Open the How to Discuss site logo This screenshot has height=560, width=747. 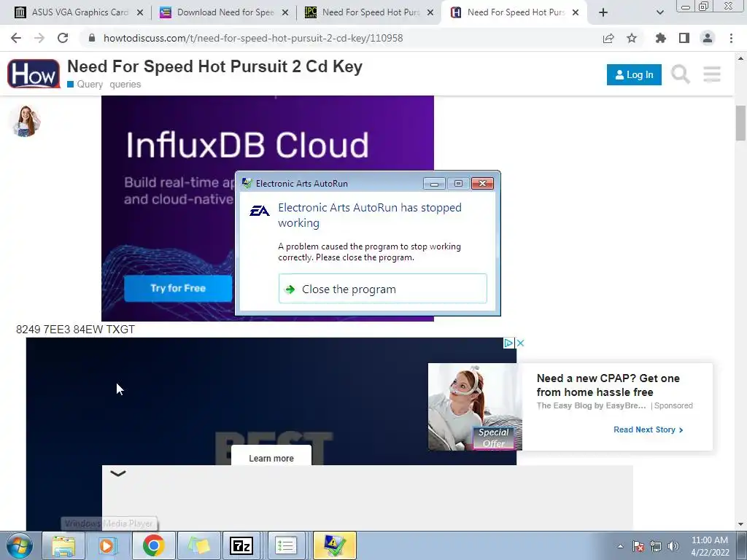[34, 74]
